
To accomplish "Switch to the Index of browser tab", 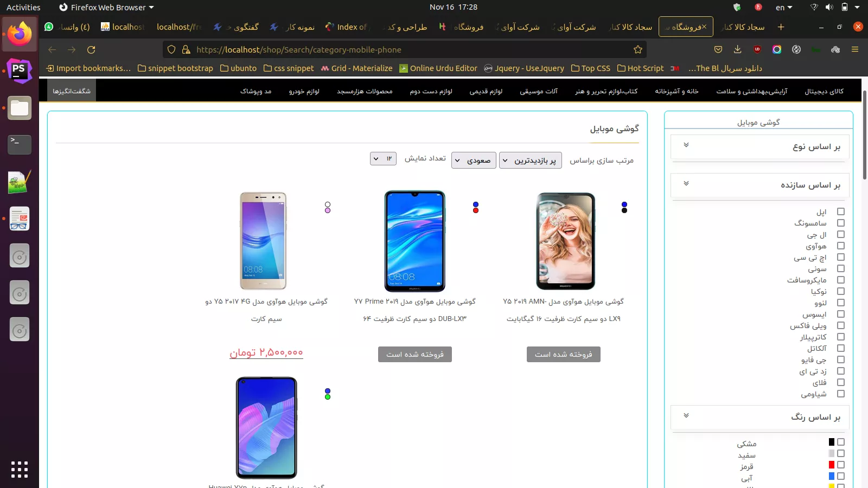I will click(x=347, y=27).
